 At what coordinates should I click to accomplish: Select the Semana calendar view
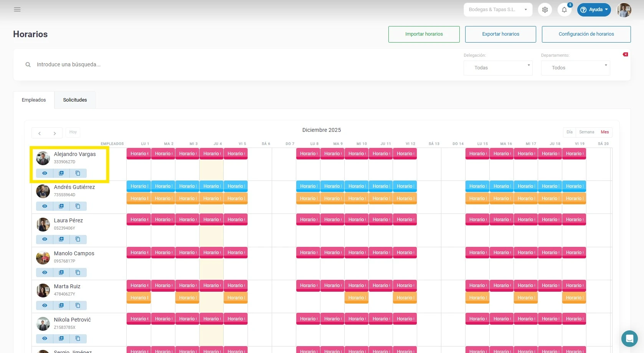click(x=586, y=132)
